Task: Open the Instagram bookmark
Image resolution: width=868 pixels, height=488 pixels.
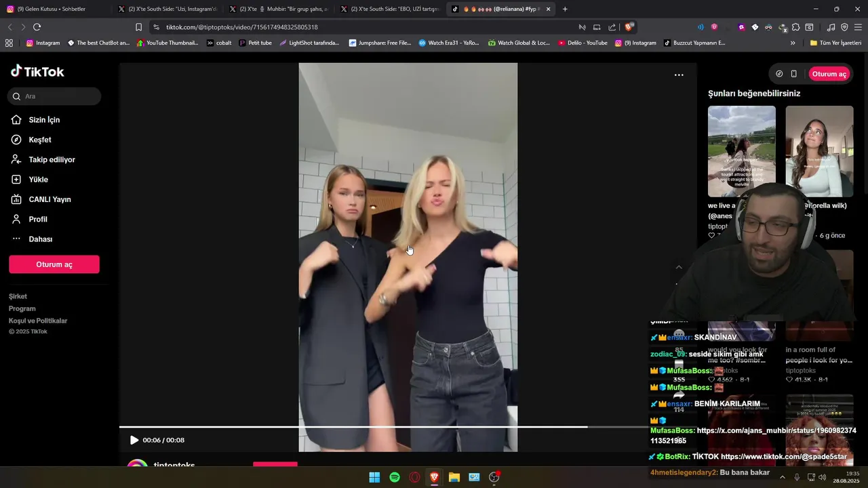Action: coord(43,43)
